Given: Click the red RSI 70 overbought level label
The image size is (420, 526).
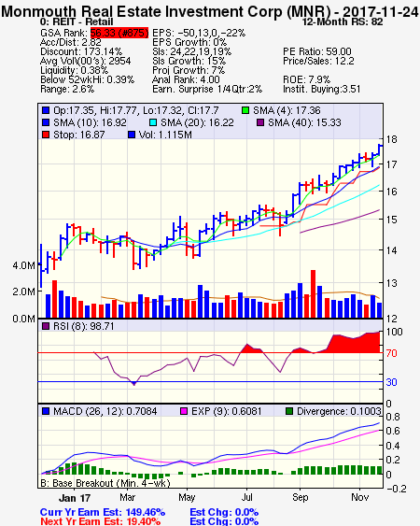Looking at the screenshot, I should pyautogui.click(x=391, y=353).
